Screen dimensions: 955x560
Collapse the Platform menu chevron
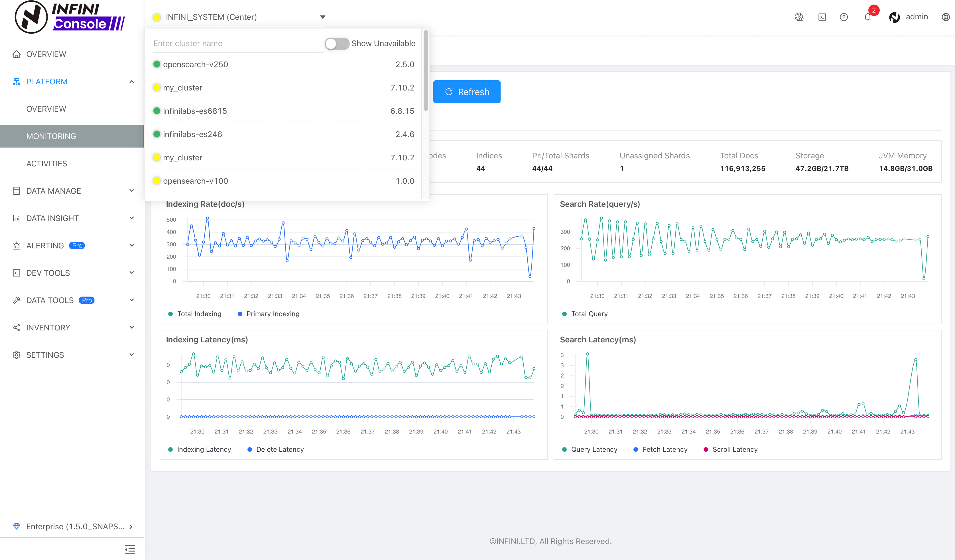point(131,81)
